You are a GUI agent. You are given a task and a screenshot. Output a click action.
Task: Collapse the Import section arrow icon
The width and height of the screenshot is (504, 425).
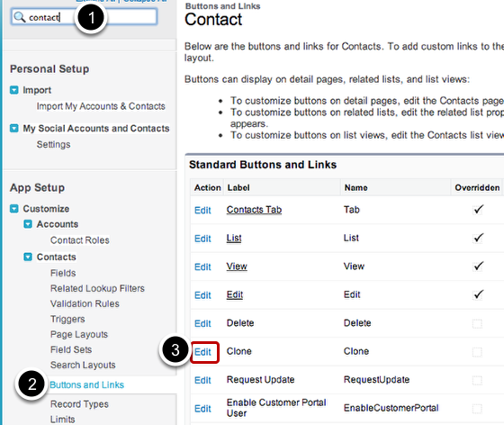point(14,90)
